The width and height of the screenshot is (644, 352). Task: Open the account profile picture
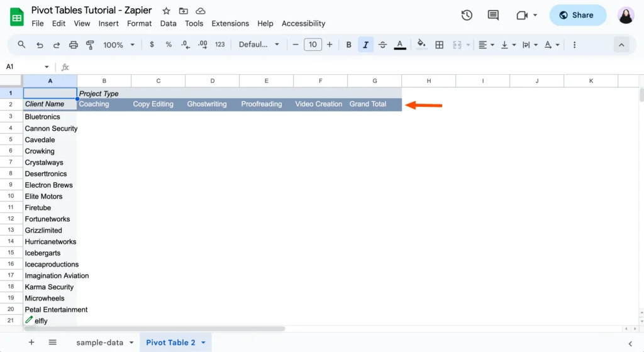(x=626, y=15)
